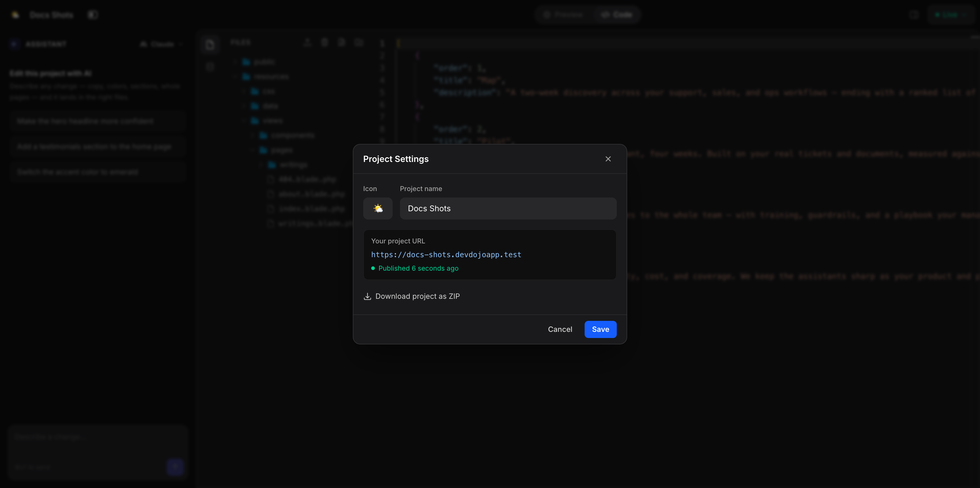Open the project icon emoji picker
Screen dimensions: 980x488
pyautogui.click(x=378, y=208)
